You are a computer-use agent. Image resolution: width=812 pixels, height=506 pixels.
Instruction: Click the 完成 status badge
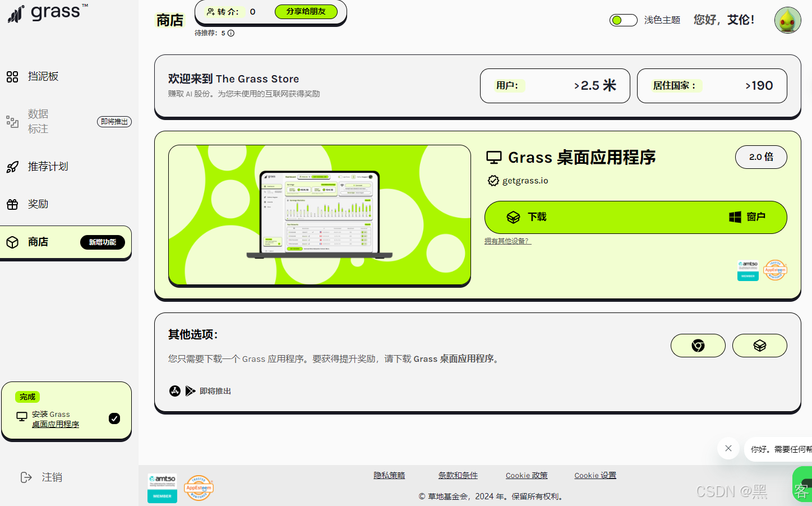click(27, 397)
